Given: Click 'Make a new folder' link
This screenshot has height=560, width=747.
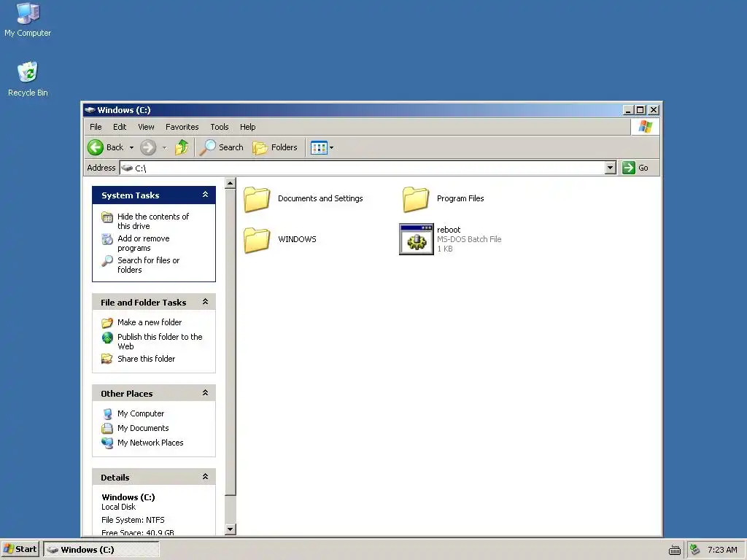Looking at the screenshot, I should [149, 322].
